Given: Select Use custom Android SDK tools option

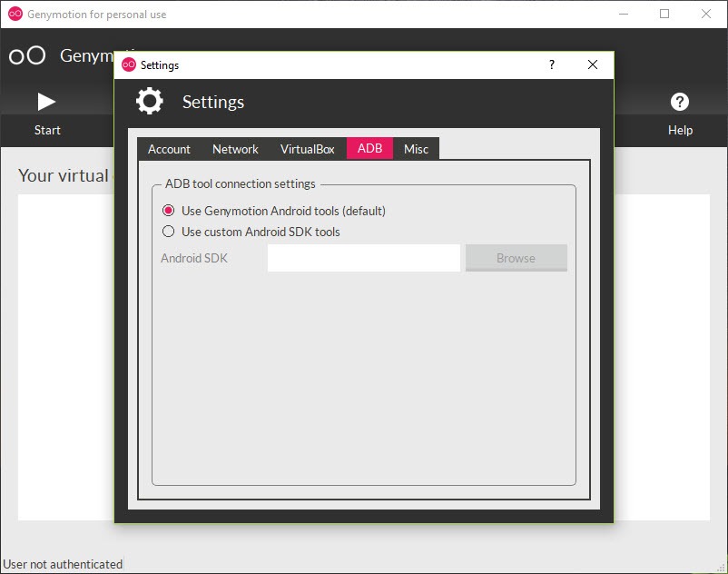Looking at the screenshot, I should click(x=251, y=232).
